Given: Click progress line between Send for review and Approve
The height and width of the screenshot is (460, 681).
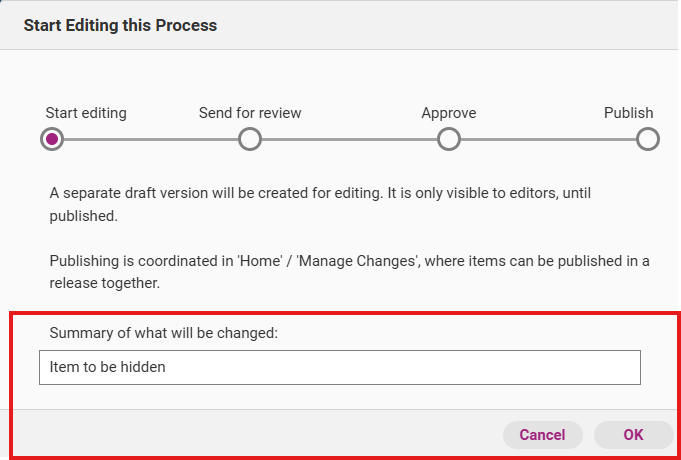Looking at the screenshot, I should coord(350,140).
